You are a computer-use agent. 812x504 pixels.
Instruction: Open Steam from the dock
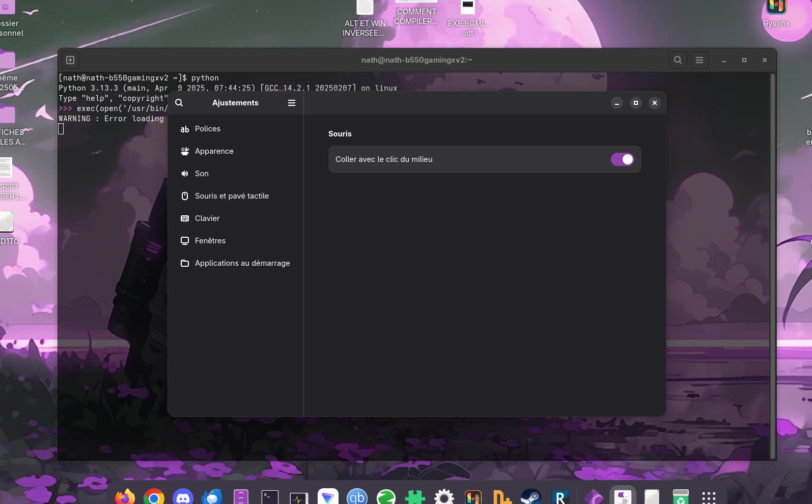[531, 497]
